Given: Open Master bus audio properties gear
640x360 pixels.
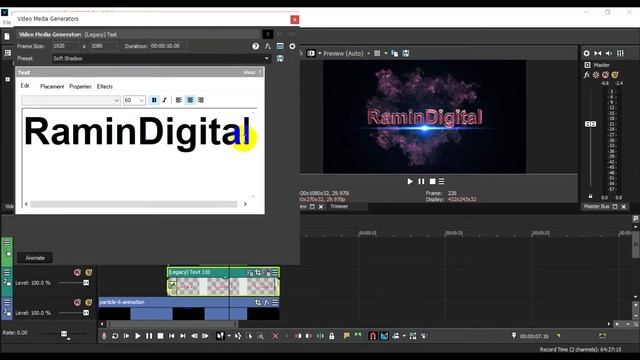Looking at the screenshot, I should [587, 53].
